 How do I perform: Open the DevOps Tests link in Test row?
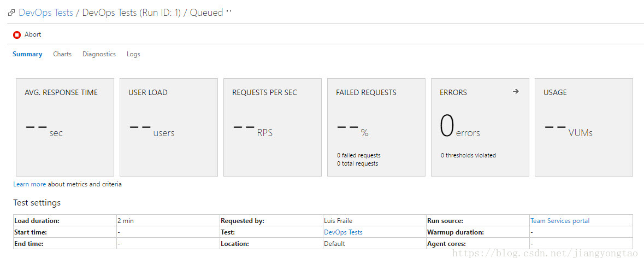point(344,232)
